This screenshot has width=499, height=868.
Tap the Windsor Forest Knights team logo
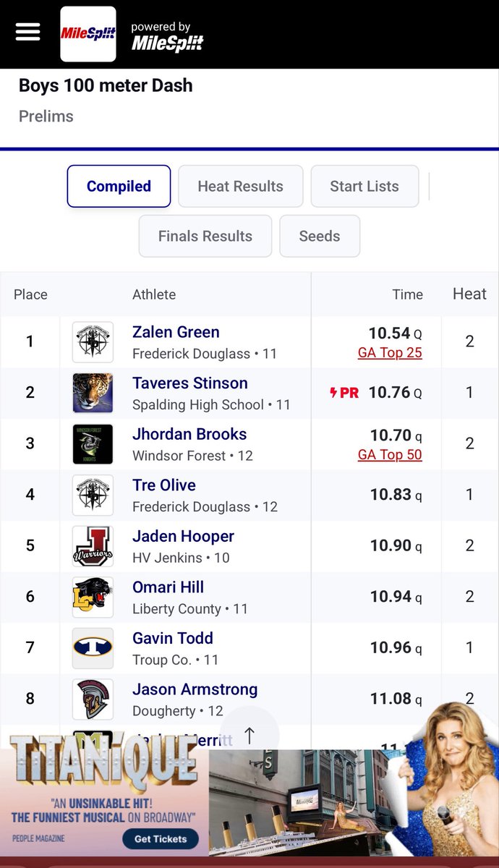(x=93, y=444)
